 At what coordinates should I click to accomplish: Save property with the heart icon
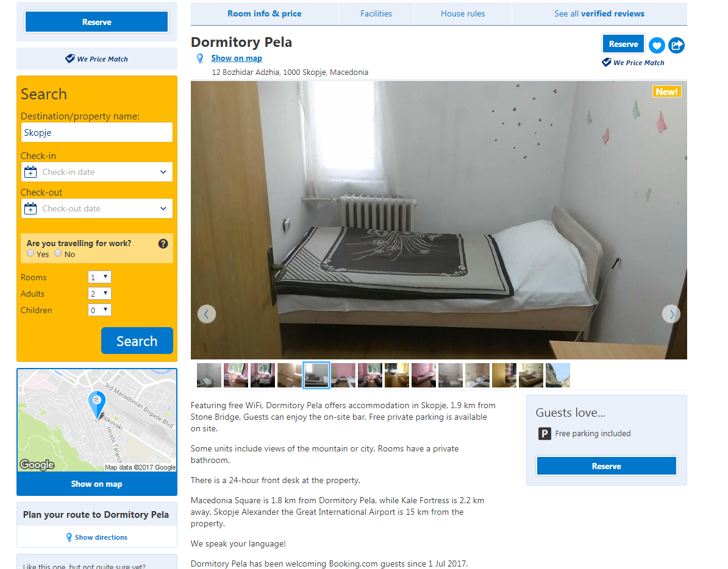(x=657, y=46)
